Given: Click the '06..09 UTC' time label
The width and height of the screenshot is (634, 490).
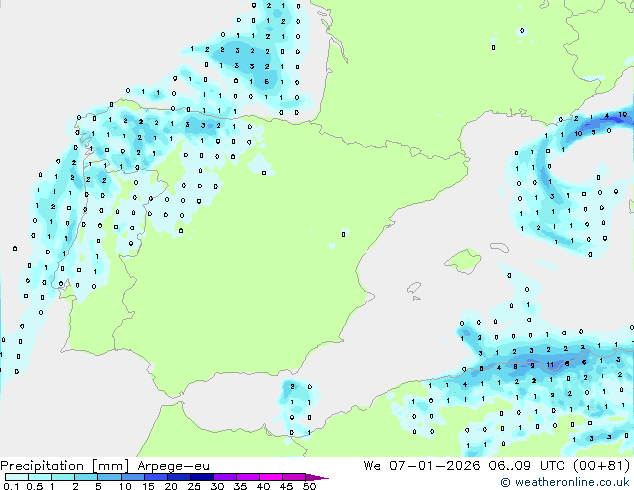Looking at the screenshot, I should click(x=526, y=466).
